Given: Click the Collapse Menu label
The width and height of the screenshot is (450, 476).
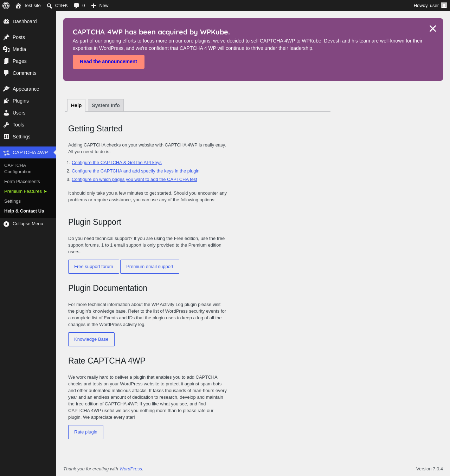Looking at the screenshot, I should pos(28,224).
